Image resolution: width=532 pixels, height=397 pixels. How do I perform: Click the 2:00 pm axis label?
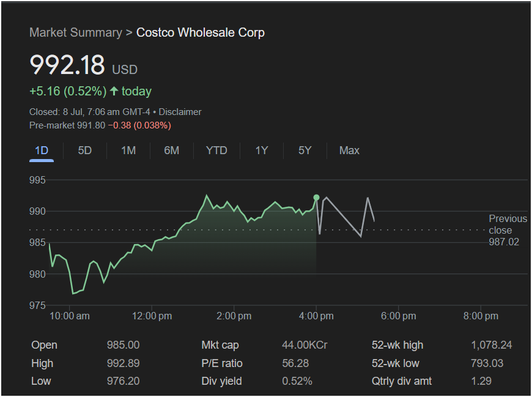tap(234, 316)
